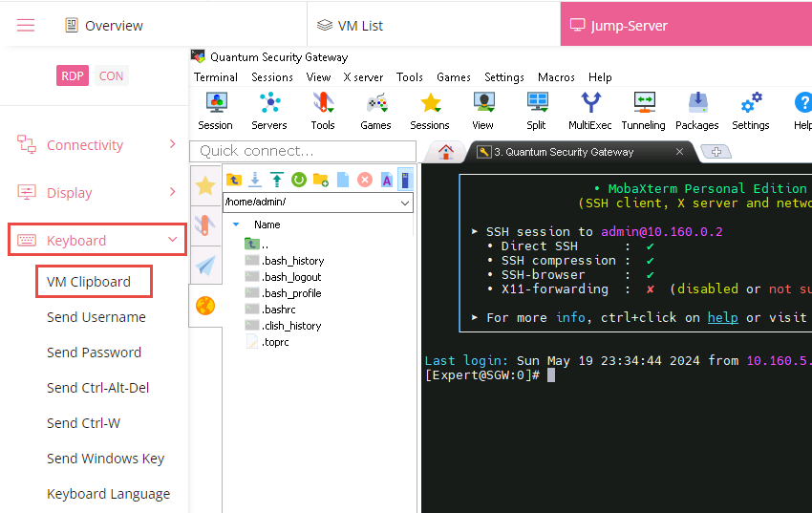Viewport: 812px width, 513px height.
Task: Click the Name column sort arrow
Action: [x=236, y=224]
